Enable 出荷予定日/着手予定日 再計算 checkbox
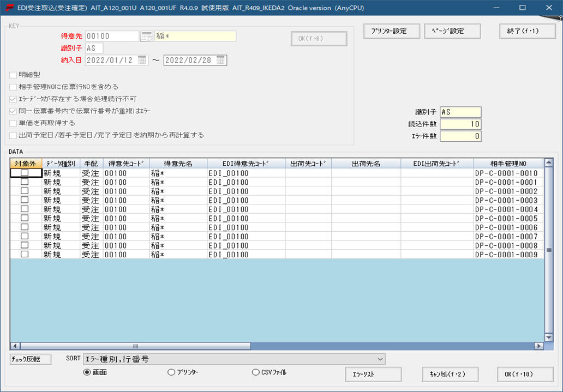563x392 pixels. (x=13, y=135)
